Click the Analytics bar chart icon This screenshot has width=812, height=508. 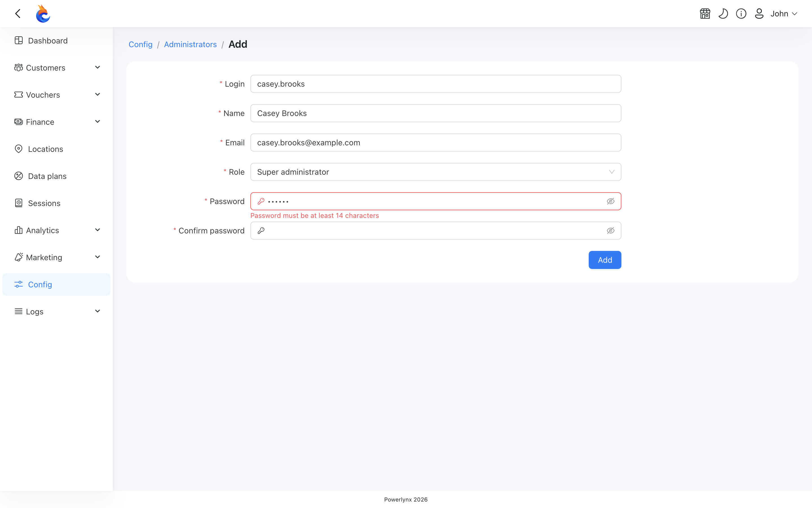coord(18,230)
